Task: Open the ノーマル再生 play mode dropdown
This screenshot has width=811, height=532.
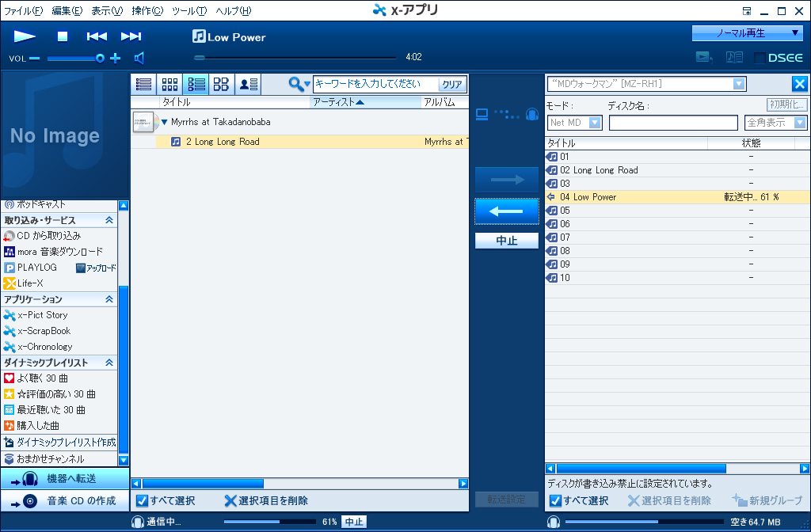Action: [747, 33]
